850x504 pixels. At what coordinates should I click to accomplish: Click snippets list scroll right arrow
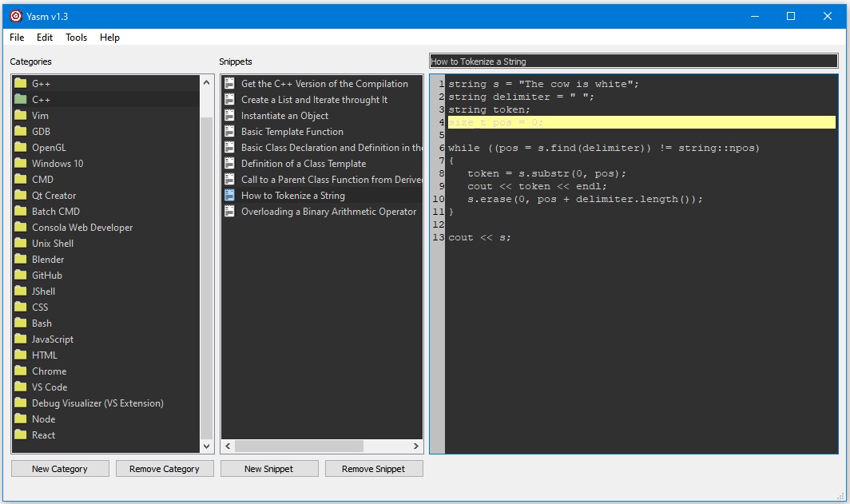415,446
